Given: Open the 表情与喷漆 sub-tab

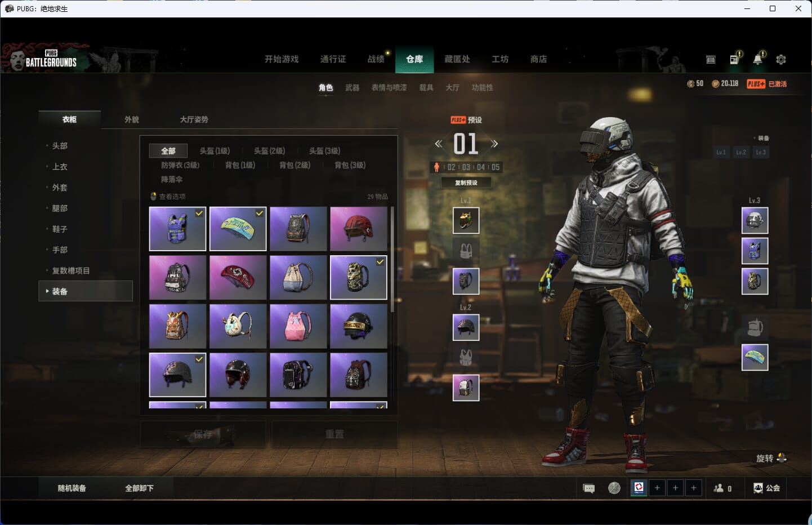Looking at the screenshot, I should 389,87.
